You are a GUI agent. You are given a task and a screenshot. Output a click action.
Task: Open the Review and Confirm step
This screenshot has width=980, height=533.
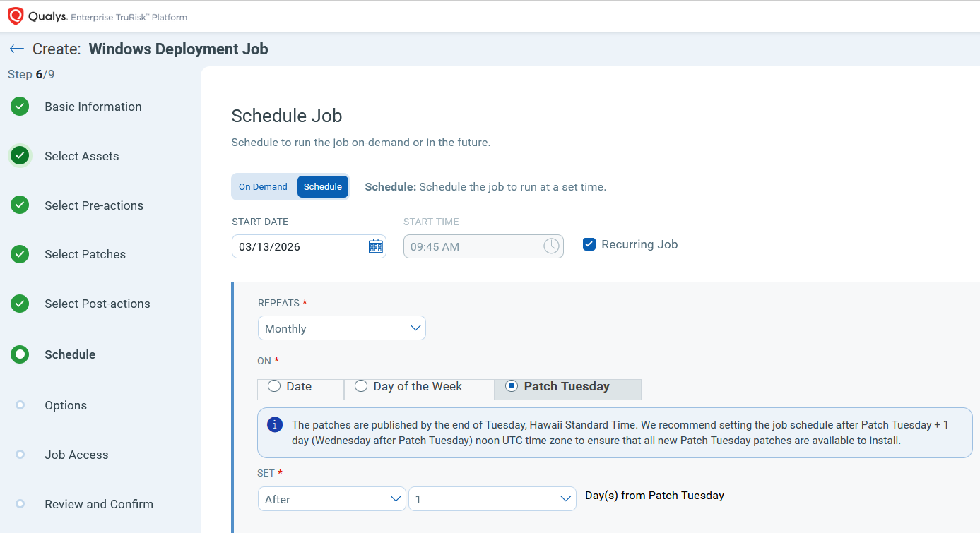pos(98,504)
